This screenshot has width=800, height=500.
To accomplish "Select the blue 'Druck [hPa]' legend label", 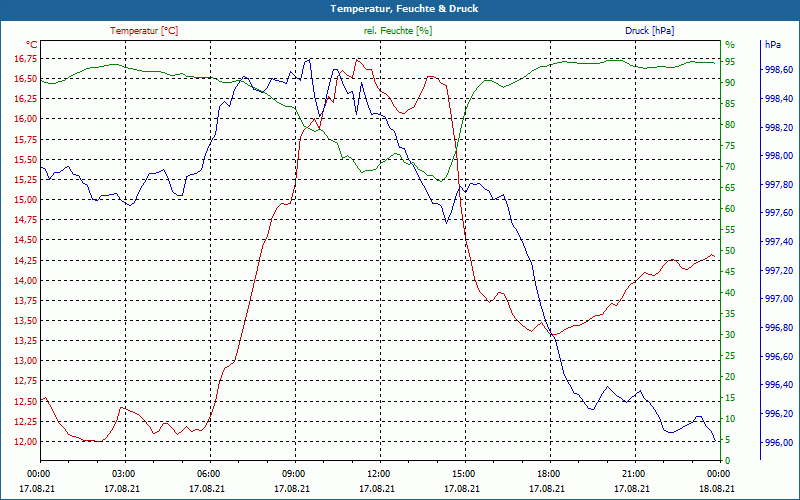I will coord(649,31).
